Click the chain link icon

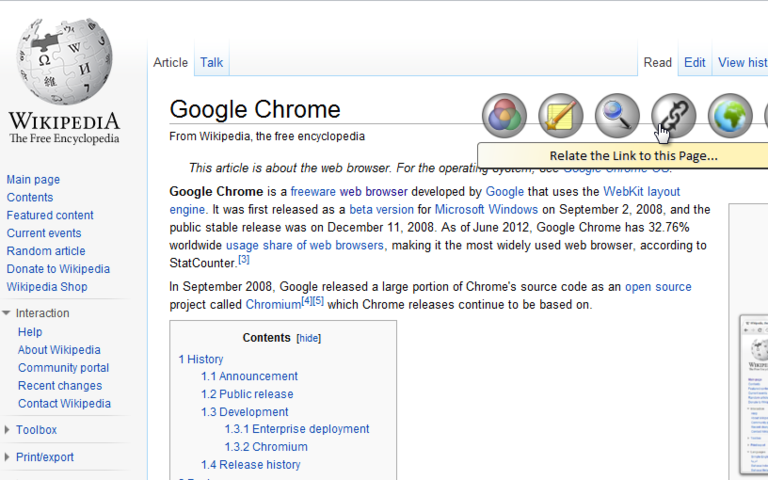point(673,116)
